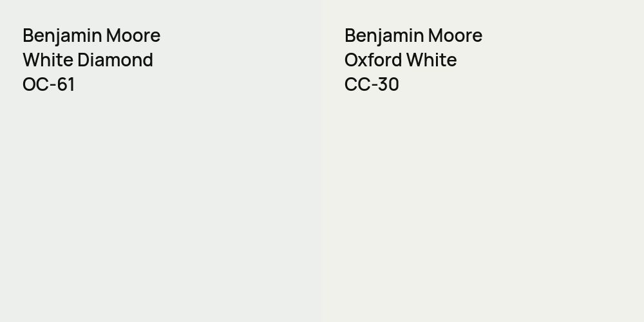The image size is (644, 322).
Task: Click 'Moore' in the left swatch heading
Action: coord(134,35)
